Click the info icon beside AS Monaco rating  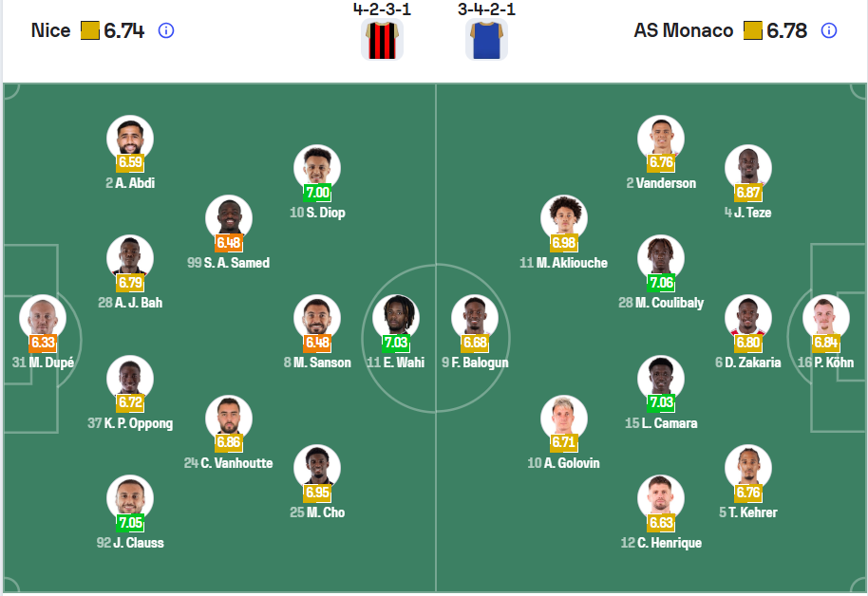[x=828, y=30]
